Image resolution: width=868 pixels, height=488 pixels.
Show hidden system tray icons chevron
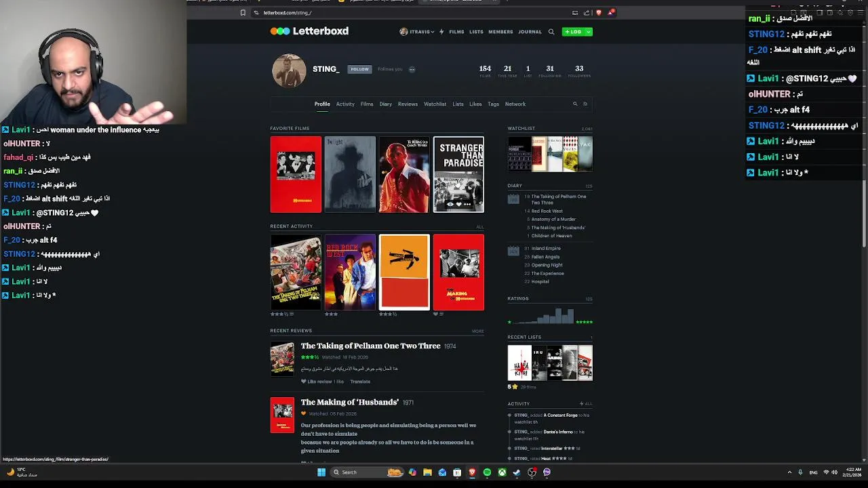click(x=789, y=472)
